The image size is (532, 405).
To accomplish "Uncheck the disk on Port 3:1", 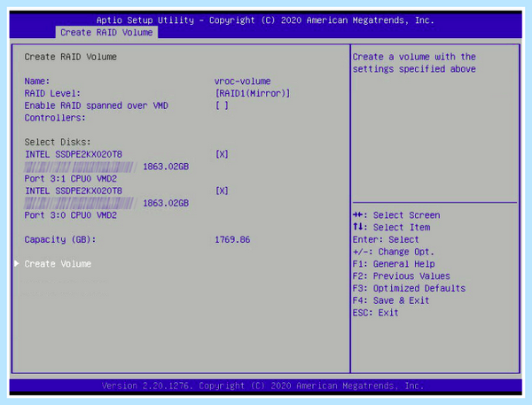I will [222, 155].
